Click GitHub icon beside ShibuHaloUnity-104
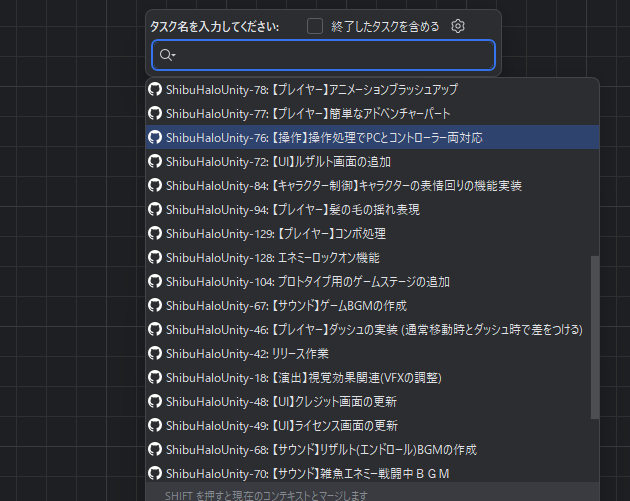 (155, 282)
